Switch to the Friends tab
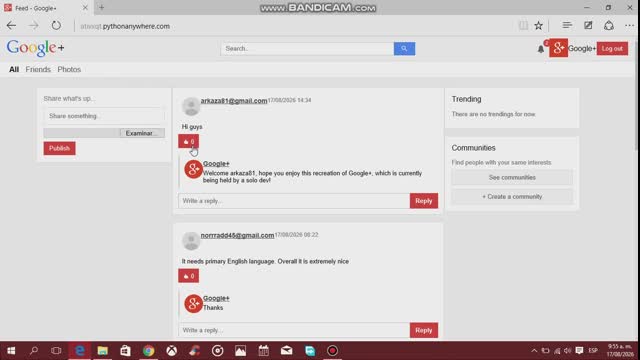This screenshot has height=360, width=640. [38, 69]
